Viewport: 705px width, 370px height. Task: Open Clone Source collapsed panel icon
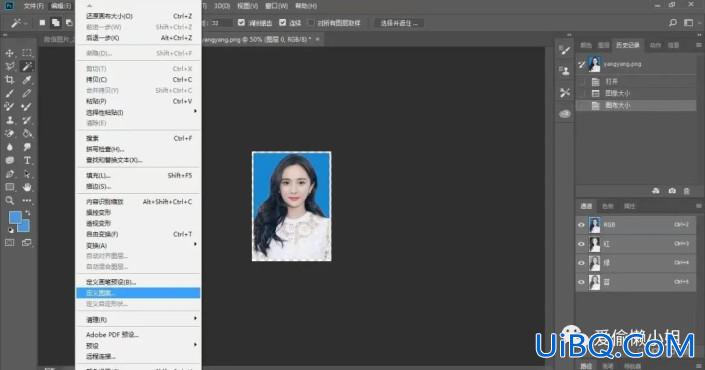click(x=565, y=71)
